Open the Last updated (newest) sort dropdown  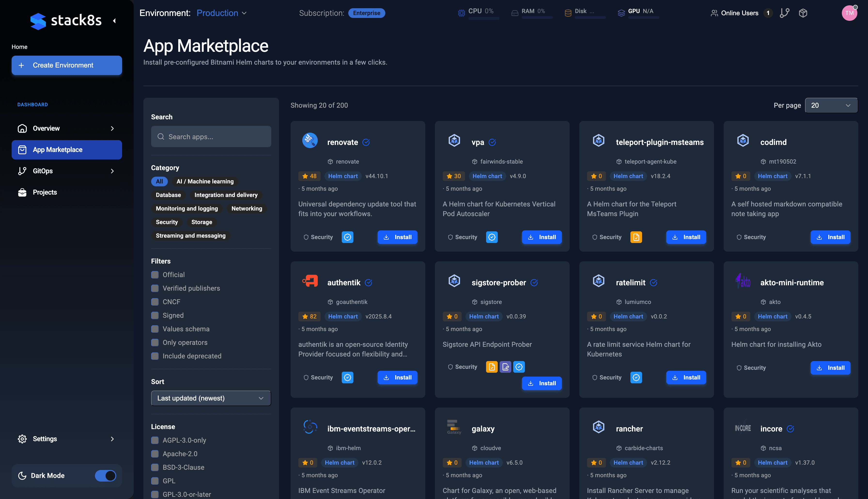(x=210, y=398)
